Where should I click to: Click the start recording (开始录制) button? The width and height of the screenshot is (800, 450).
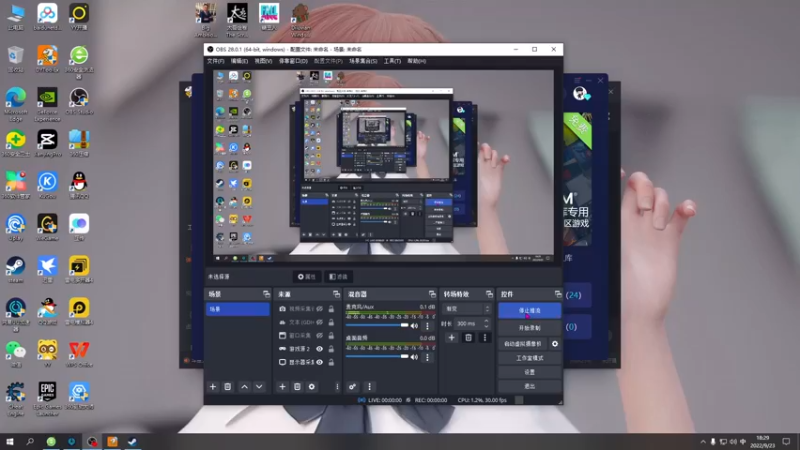(530, 328)
